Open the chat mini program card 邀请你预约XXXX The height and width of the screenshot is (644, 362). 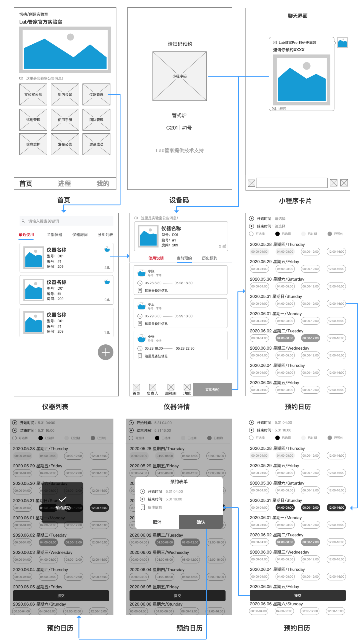(x=302, y=74)
